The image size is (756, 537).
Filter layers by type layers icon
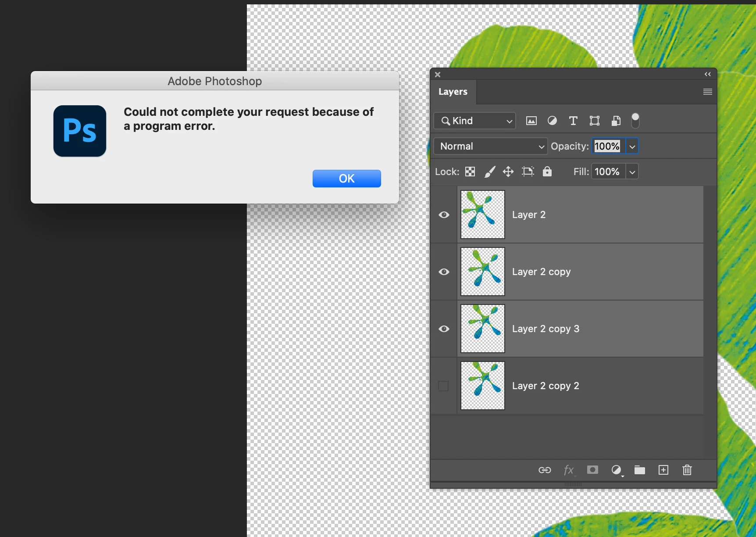tap(573, 121)
